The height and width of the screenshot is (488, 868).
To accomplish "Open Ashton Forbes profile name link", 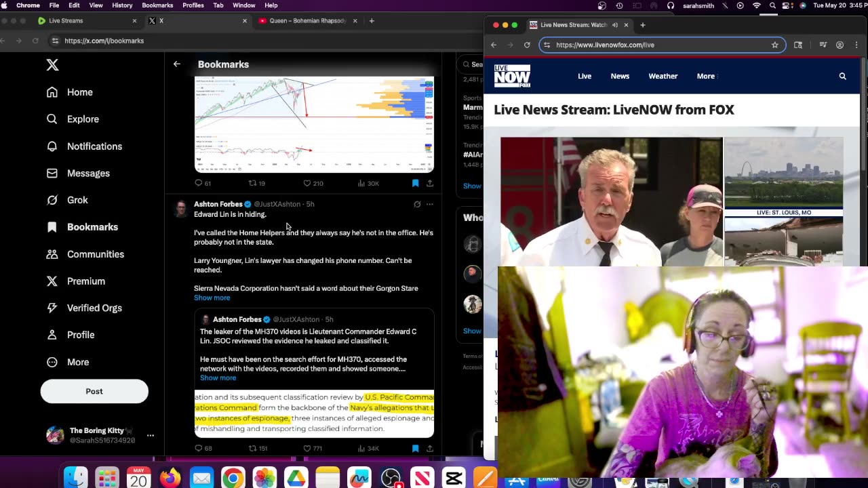I will point(218,204).
